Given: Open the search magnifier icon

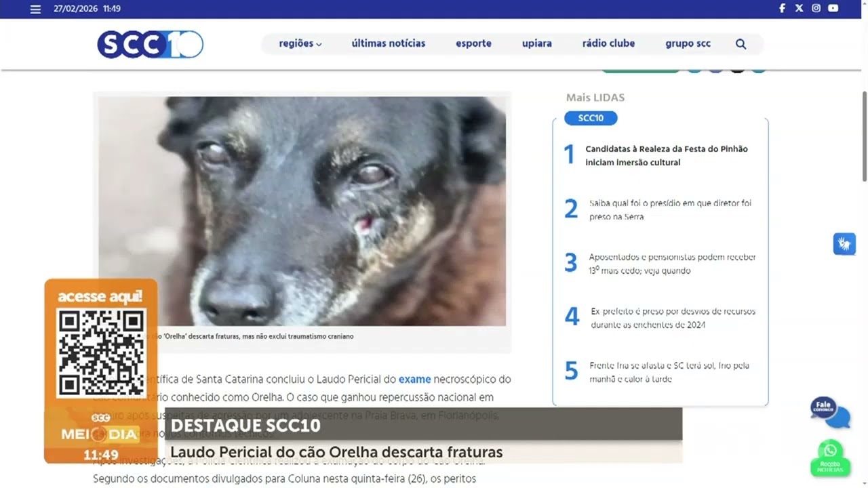Looking at the screenshot, I should click(x=741, y=44).
